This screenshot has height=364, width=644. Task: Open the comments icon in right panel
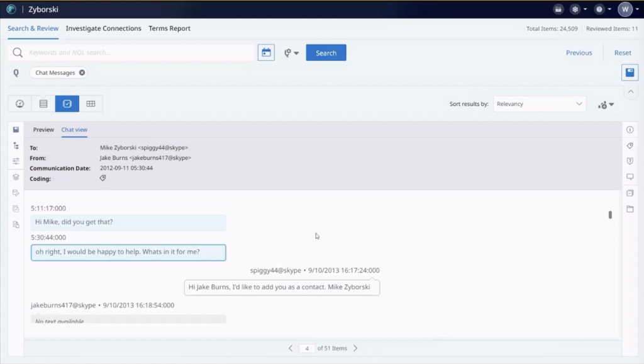click(630, 177)
